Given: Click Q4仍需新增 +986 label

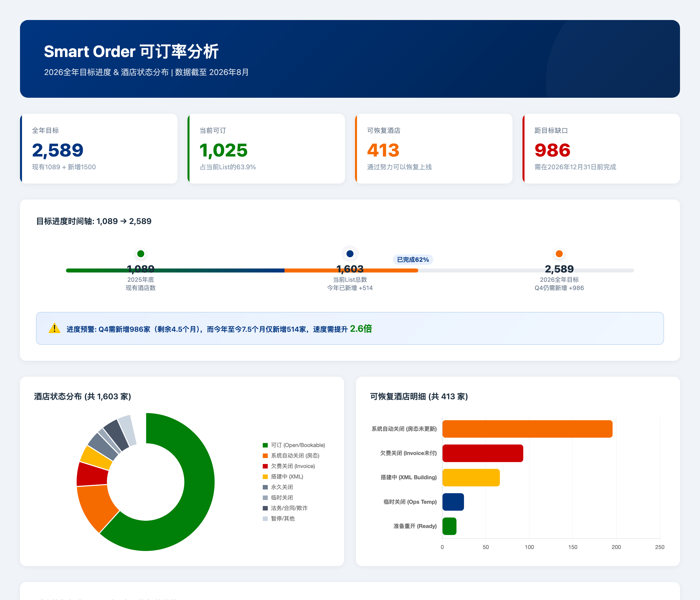Looking at the screenshot, I should 559,288.
